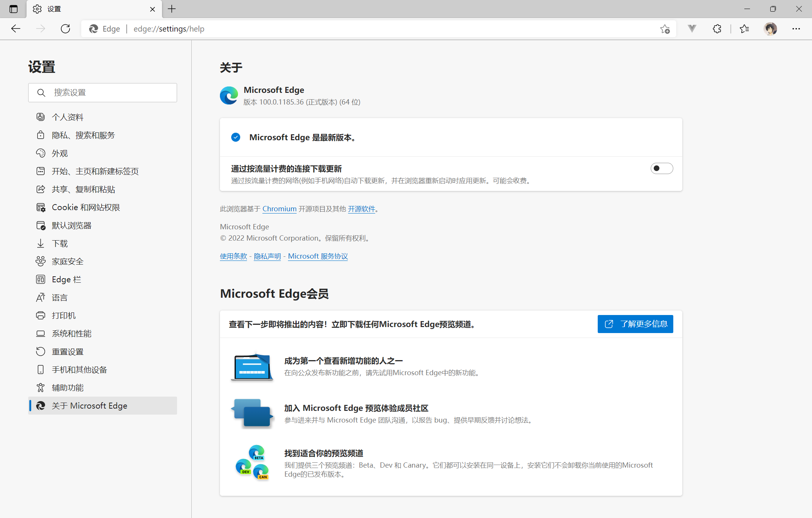Image resolution: width=812 pixels, height=518 pixels.
Task: Click the 了解更多信息 button
Action: pos(635,324)
